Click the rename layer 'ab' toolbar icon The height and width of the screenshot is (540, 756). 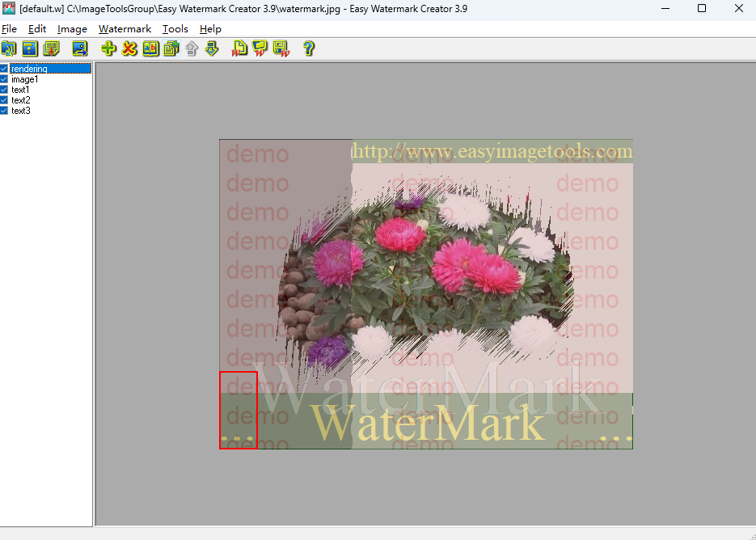coord(150,49)
